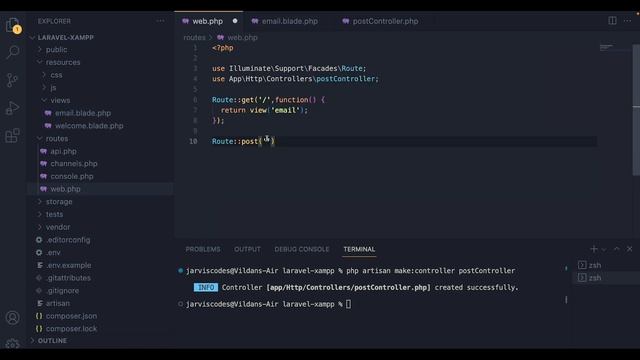Close the terminal panel
640x360 pixels.
click(x=629, y=249)
